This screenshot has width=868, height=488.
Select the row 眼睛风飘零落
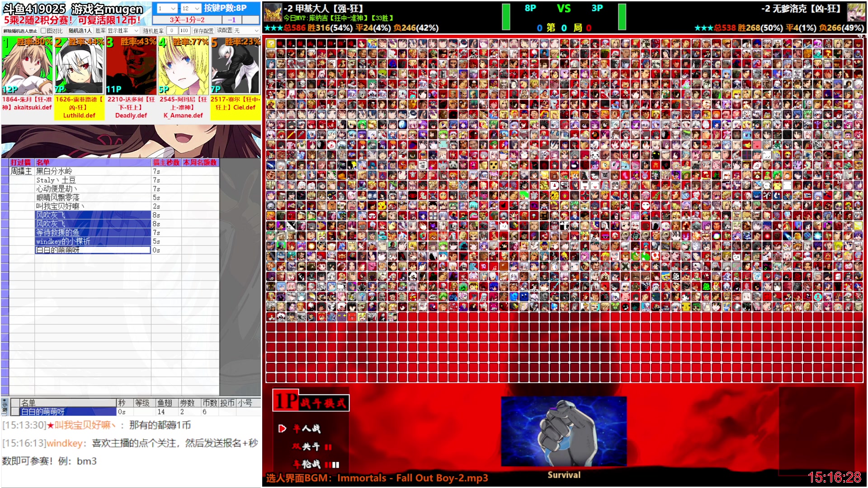click(93, 197)
